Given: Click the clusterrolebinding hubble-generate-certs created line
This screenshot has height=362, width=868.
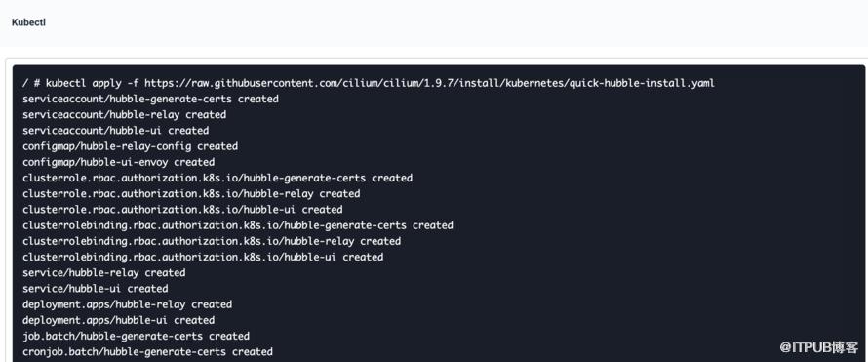Looking at the screenshot, I should click(238, 225).
